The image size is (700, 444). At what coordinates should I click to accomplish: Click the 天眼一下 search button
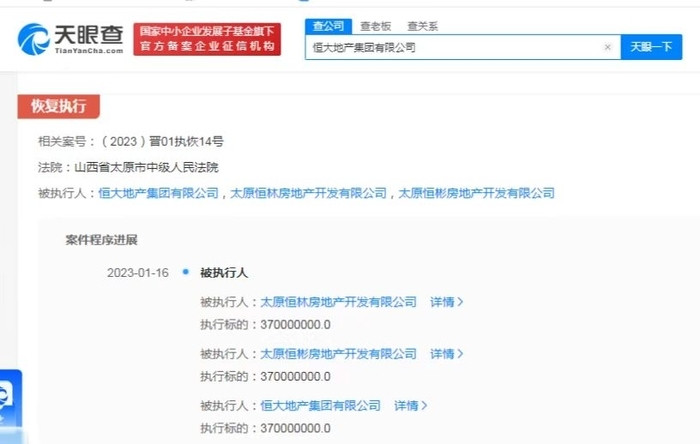[x=651, y=47]
